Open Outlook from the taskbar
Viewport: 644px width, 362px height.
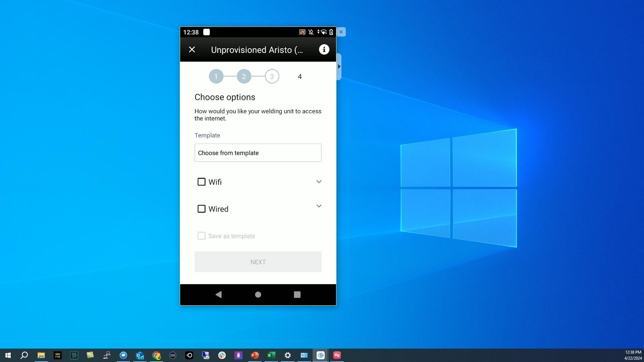tap(140, 355)
